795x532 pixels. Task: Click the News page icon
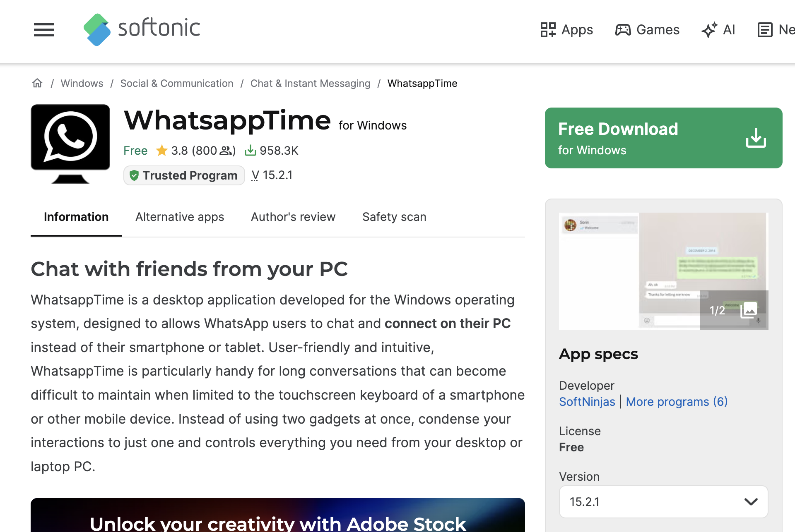click(765, 30)
